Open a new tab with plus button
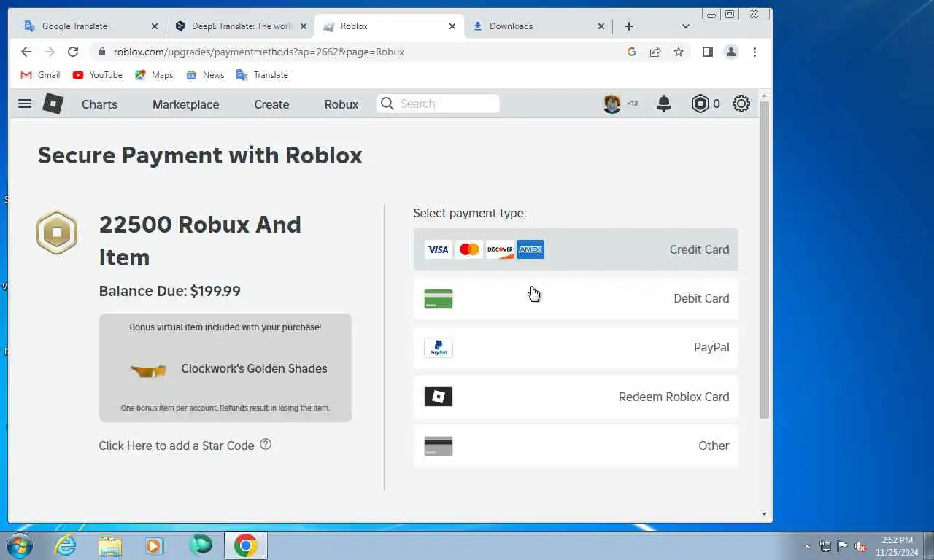The width and height of the screenshot is (934, 560). coord(629,26)
